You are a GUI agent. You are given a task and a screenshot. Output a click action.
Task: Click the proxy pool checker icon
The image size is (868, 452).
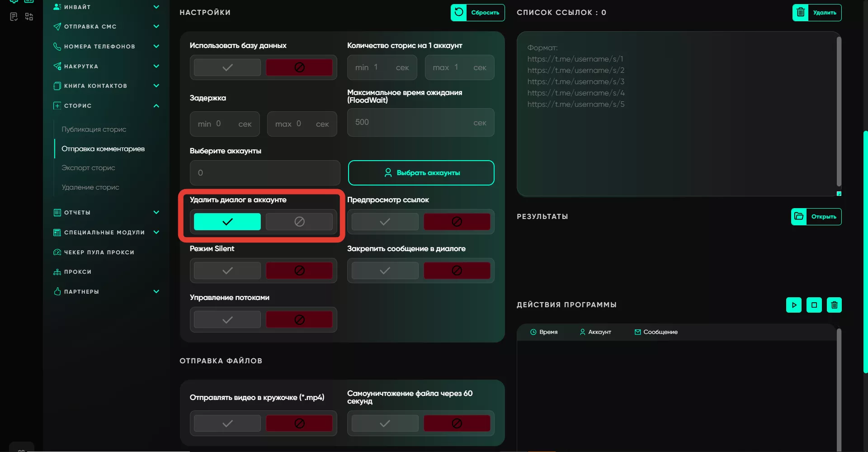57,252
